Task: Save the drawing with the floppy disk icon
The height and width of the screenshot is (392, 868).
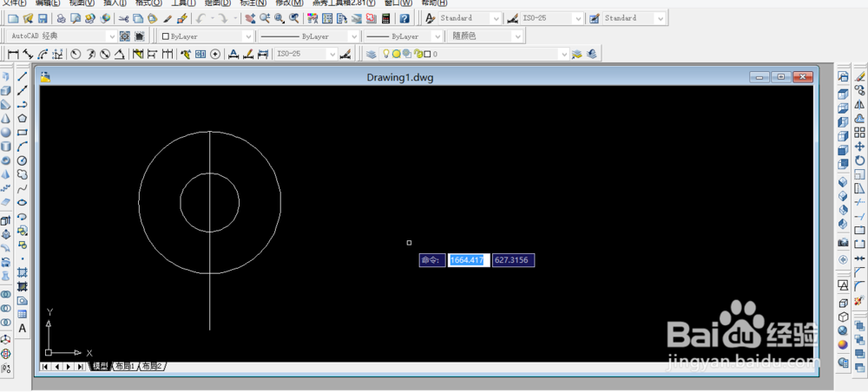Action: (42, 18)
